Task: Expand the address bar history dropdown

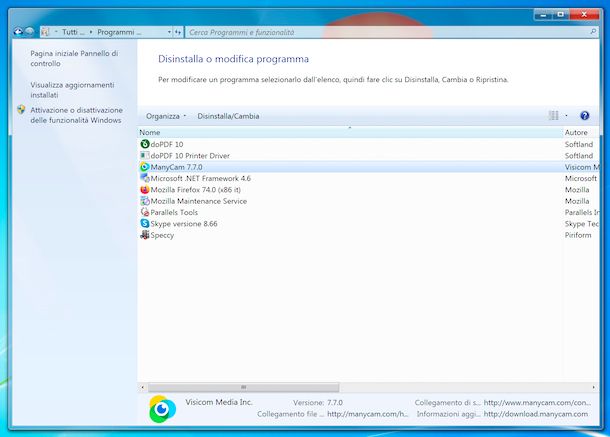Action: [169, 32]
